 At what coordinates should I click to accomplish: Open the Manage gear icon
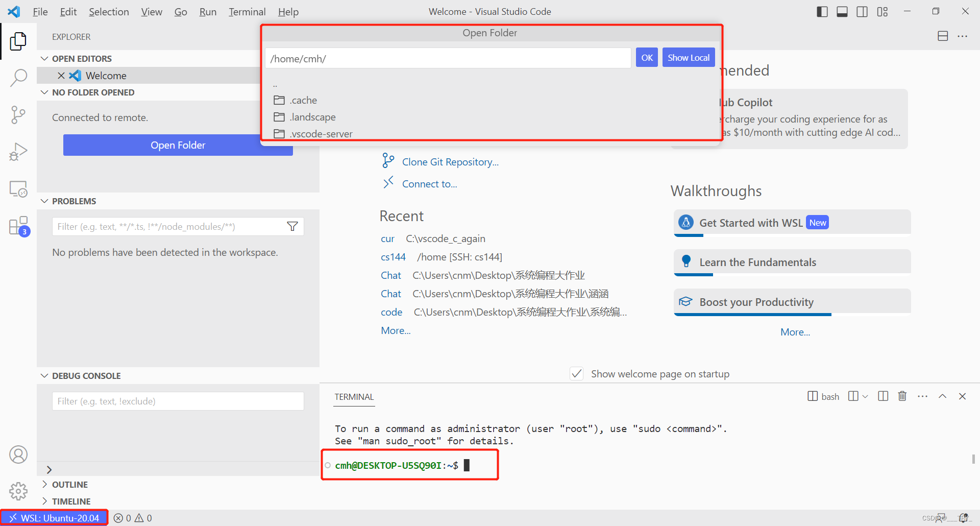pyautogui.click(x=18, y=491)
